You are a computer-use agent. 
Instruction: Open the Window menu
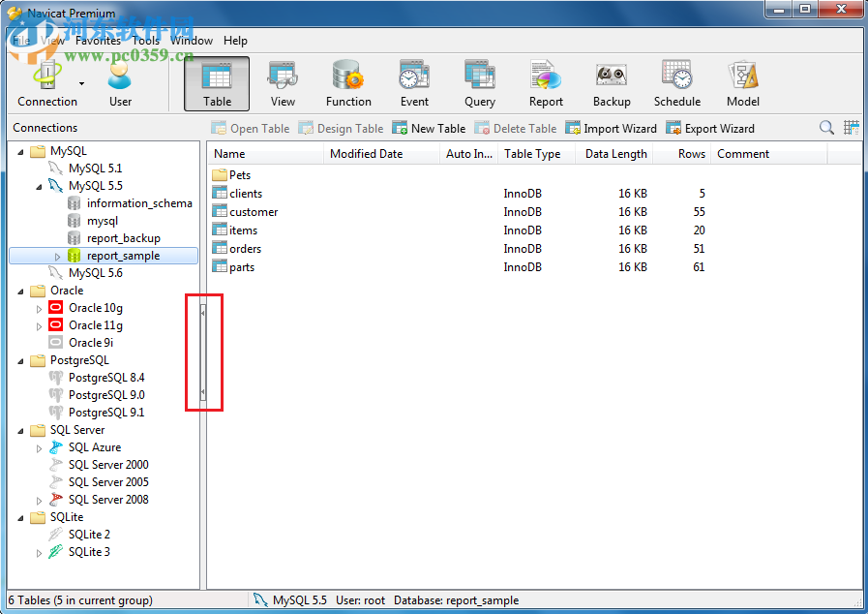[192, 41]
